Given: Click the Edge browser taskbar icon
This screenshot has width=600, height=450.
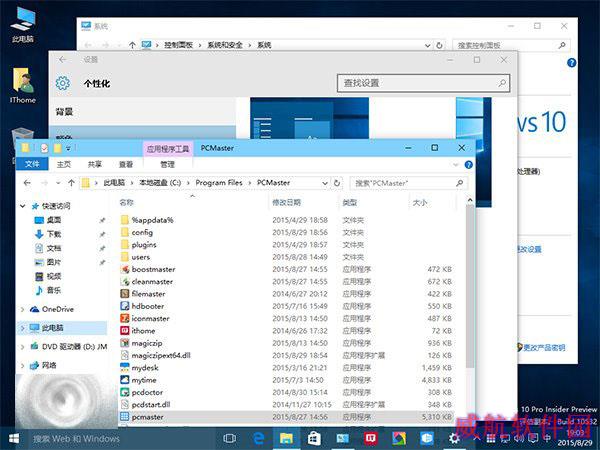Looking at the screenshot, I should tap(259, 439).
